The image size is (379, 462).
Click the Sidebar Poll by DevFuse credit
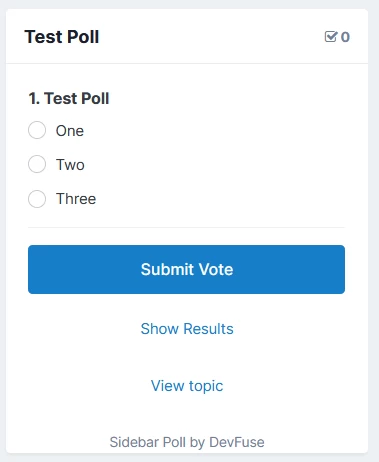point(187,442)
